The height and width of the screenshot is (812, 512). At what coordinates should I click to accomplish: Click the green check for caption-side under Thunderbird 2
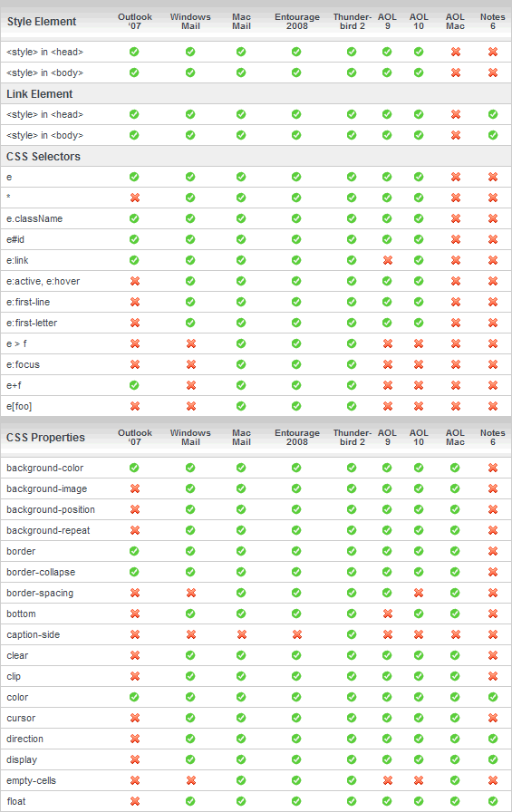point(352,635)
